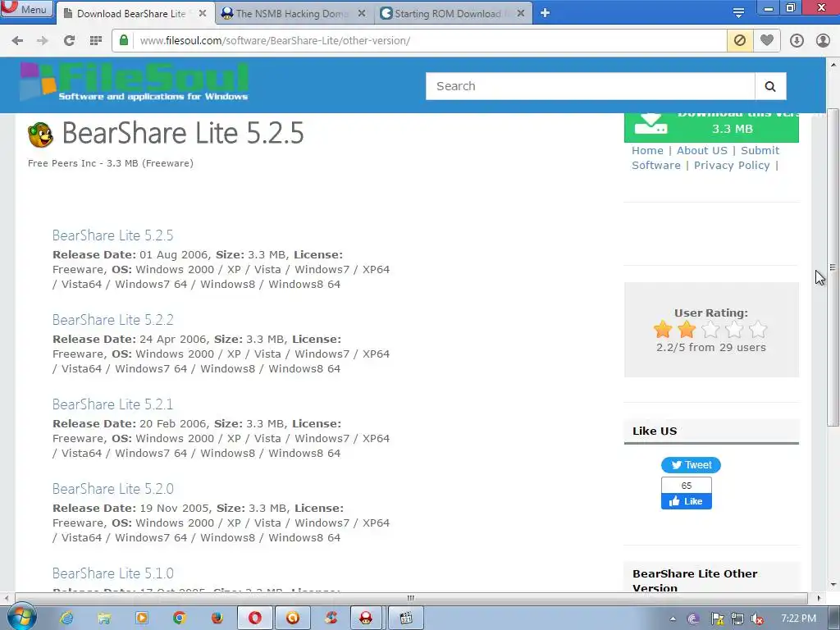
Task: Open the Privacy Policy link
Action: (x=732, y=166)
